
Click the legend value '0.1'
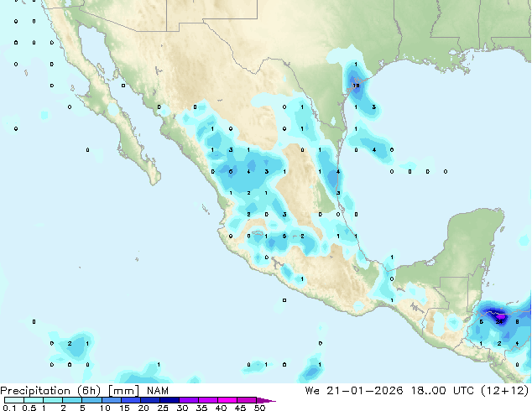click(x=10, y=408)
